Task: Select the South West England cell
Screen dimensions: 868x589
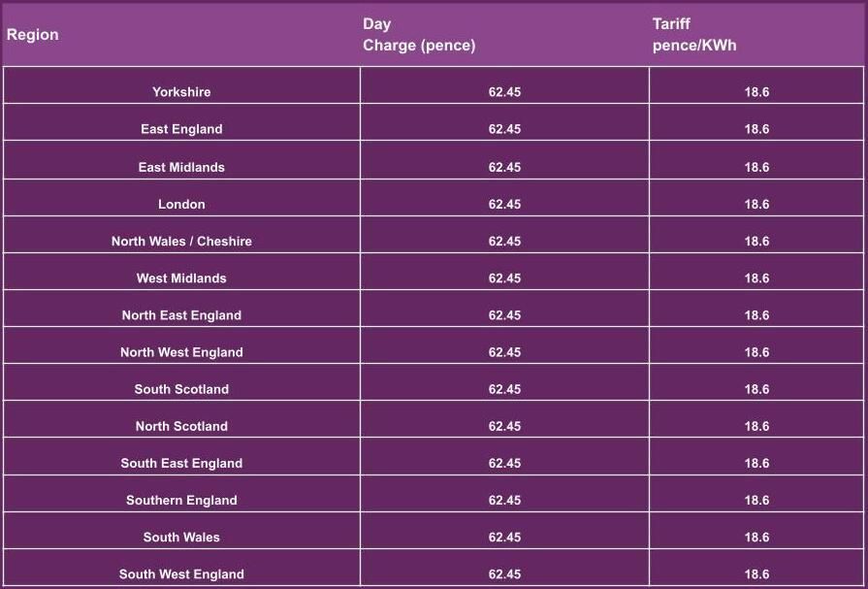Action: pos(181,573)
